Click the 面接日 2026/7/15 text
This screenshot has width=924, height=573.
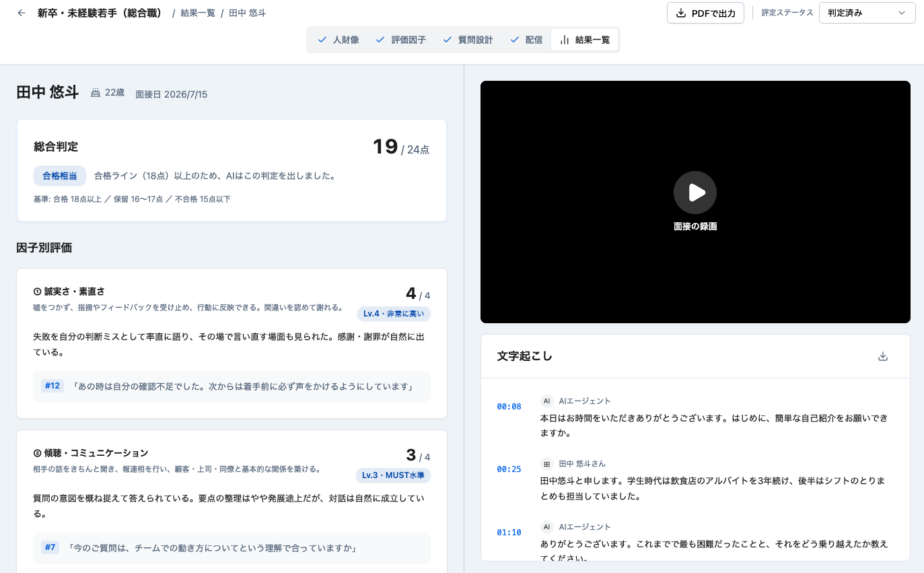172,94
